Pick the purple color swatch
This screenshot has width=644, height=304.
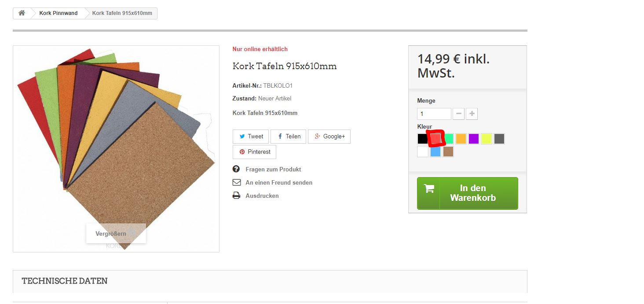point(474,139)
